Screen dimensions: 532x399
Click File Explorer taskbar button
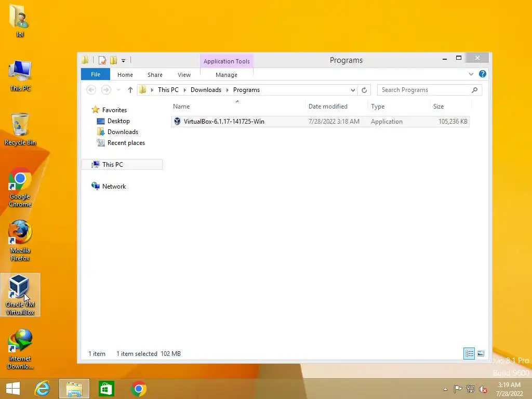coord(74,389)
